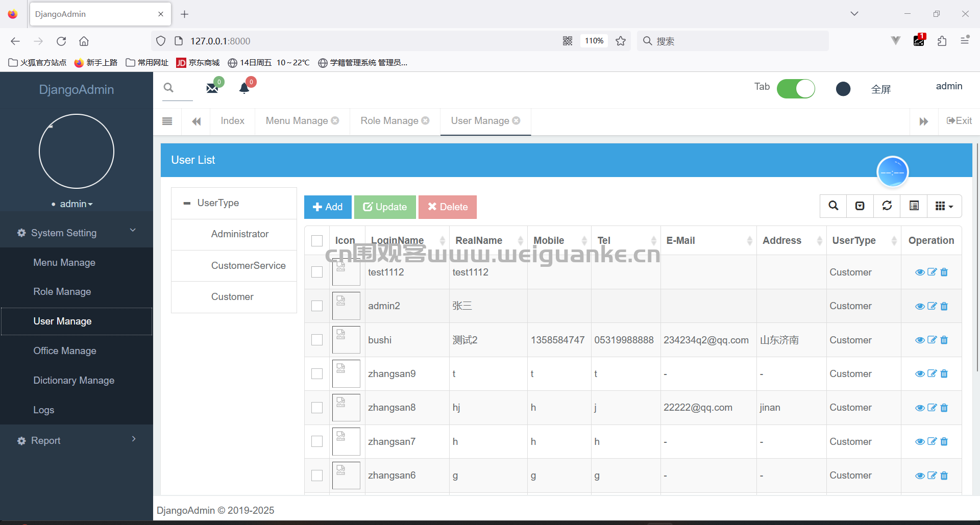Open the admin dropdown under the avatar
Viewport: 980px width, 525px height.
pyautogui.click(x=76, y=204)
